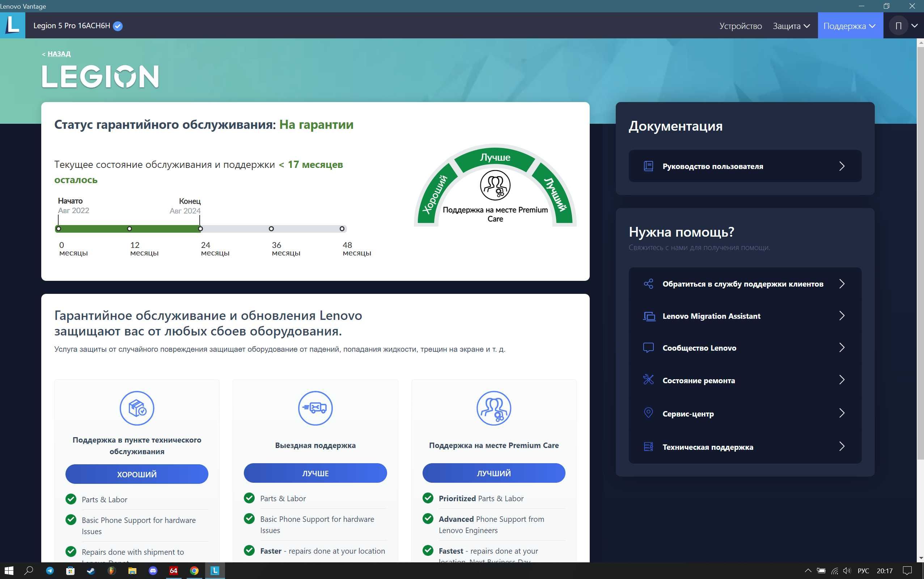Open Google Chrome from the taskbar
Screen dimensions: 924x579
[x=194, y=571]
